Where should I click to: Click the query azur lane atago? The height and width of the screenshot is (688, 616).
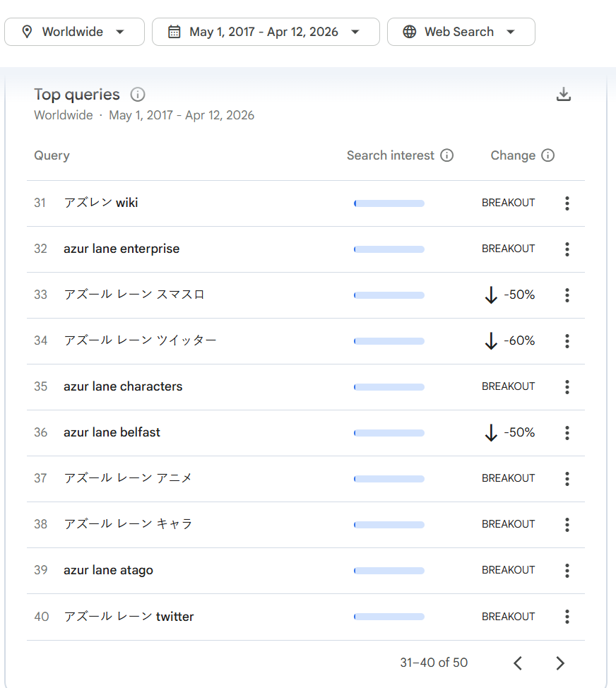click(x=108, y=570)
